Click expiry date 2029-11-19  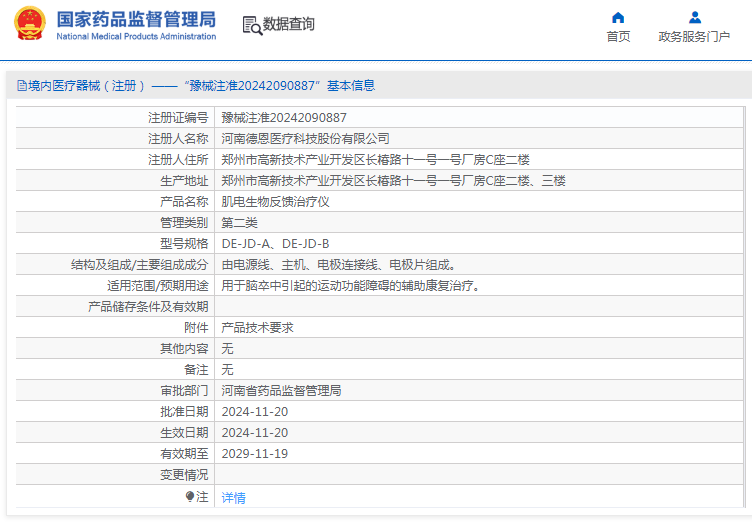(255, 454)
